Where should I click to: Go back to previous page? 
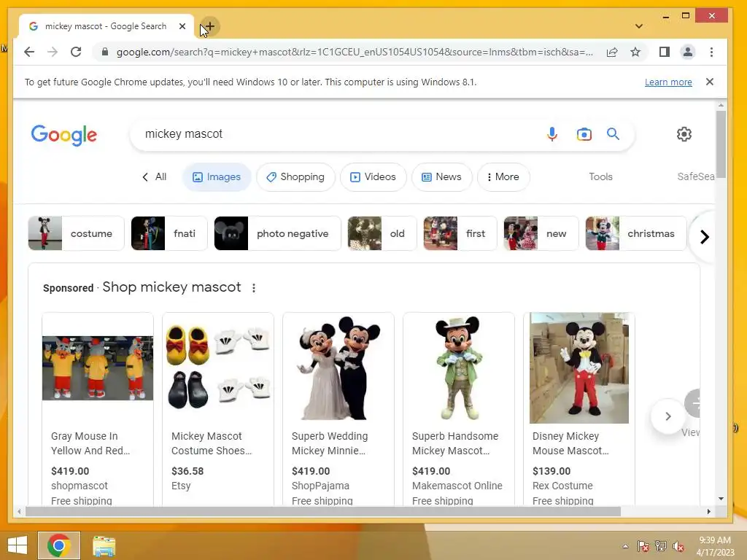tap(29, 52)
